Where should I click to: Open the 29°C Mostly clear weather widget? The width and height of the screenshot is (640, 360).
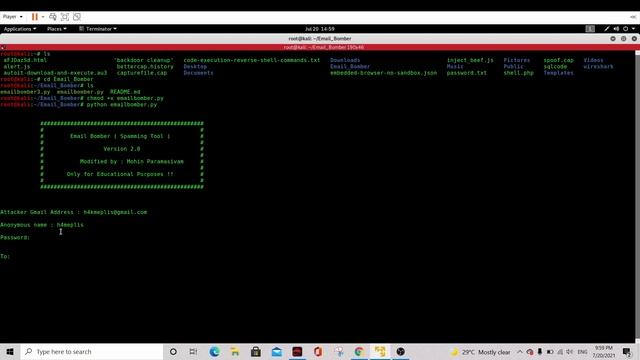click(480, 352)
